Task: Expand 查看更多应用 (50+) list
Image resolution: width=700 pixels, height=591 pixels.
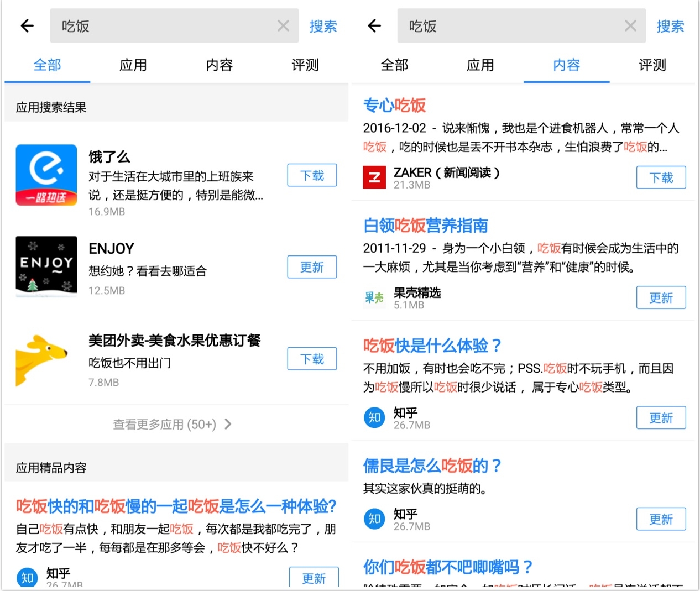Action: 173,425
